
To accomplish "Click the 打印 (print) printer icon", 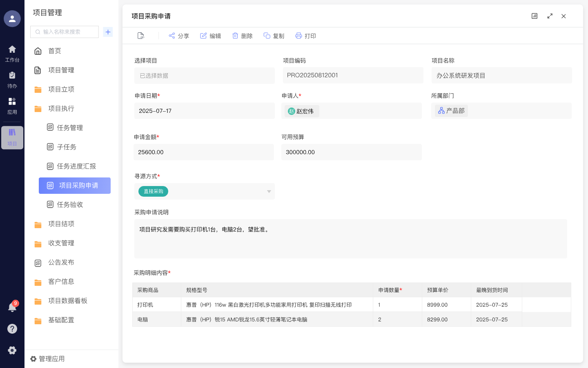I will pos(298,36).
